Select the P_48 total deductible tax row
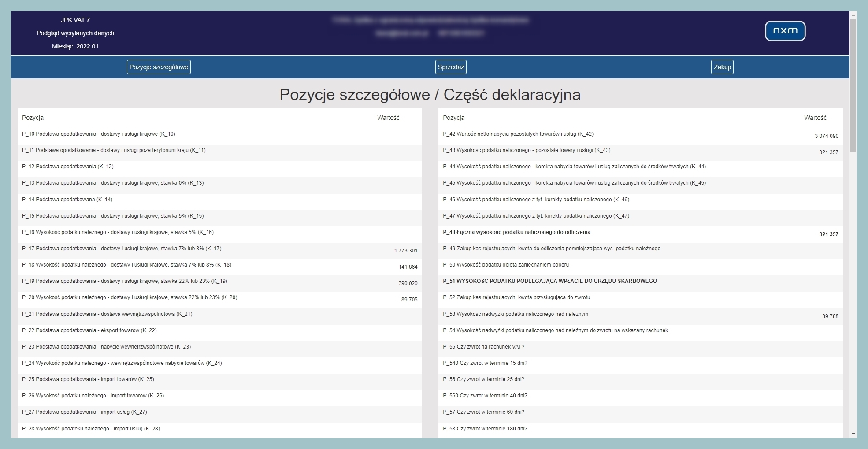Image resolution: width=868 pixels, height=449 pixels. [516, 232]
